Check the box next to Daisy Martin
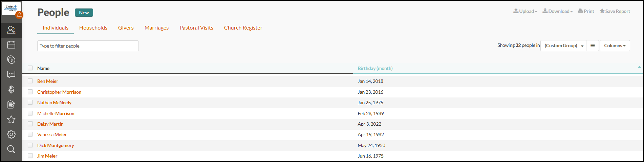 tap(30, 124)
